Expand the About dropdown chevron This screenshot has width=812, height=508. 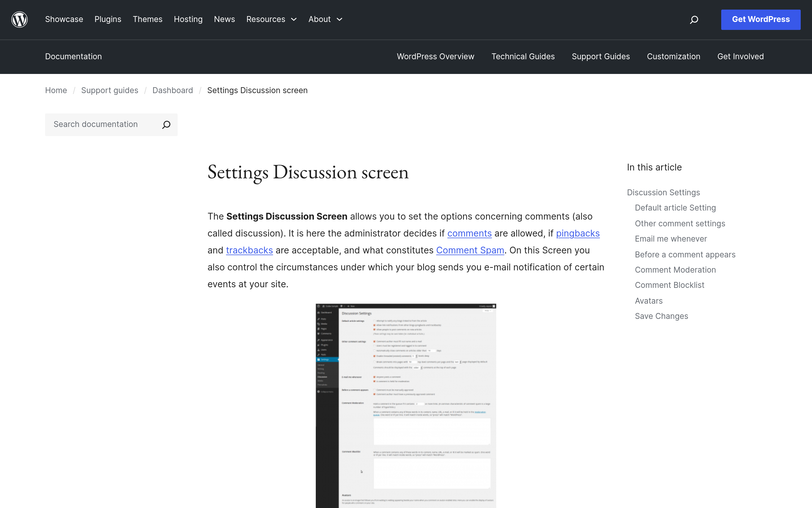coord(339,19)
